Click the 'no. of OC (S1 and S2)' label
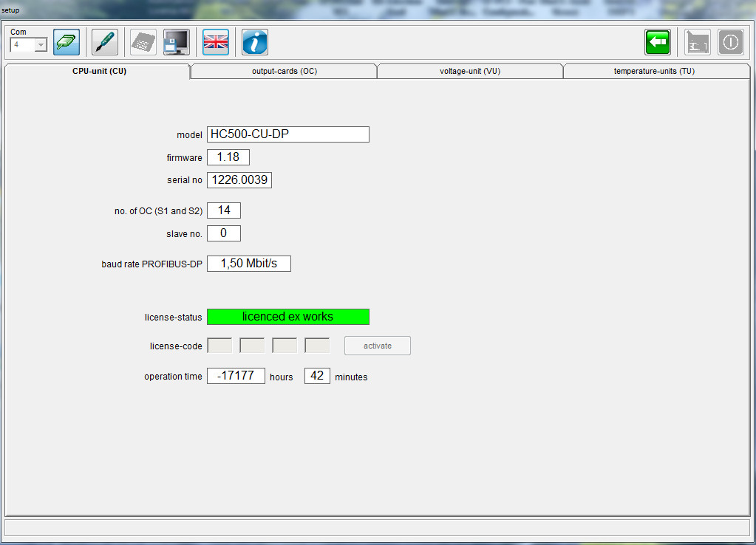This screenshot has height=545, width=756. point(158,211)
